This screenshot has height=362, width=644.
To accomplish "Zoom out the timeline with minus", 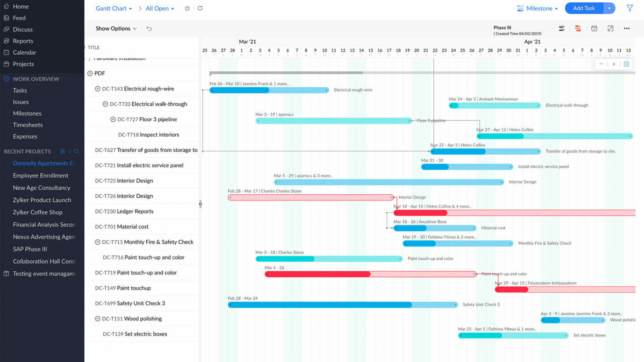I will [601, 64].
